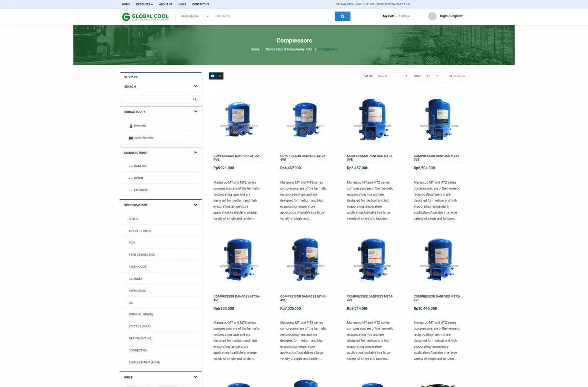Open the CYLINDER specification filter
Screen dimensions: 588x387
click(136, 279)
